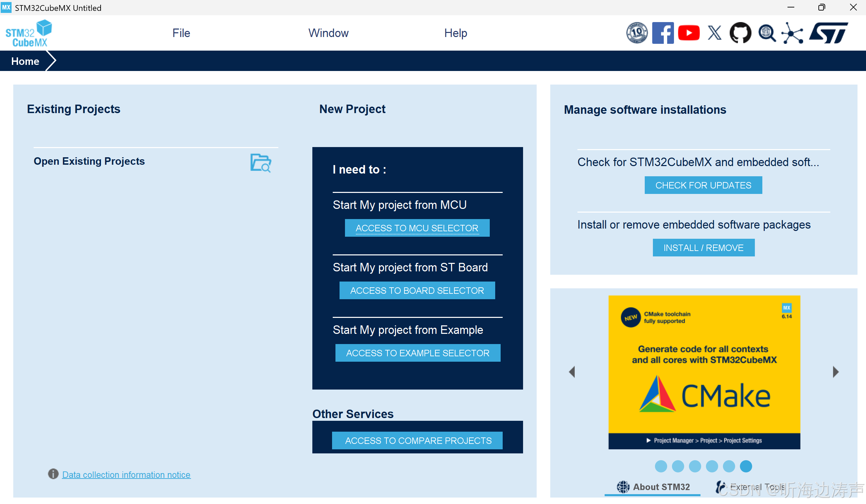Click the MX app icon in title bar

[x=6, y=7]
